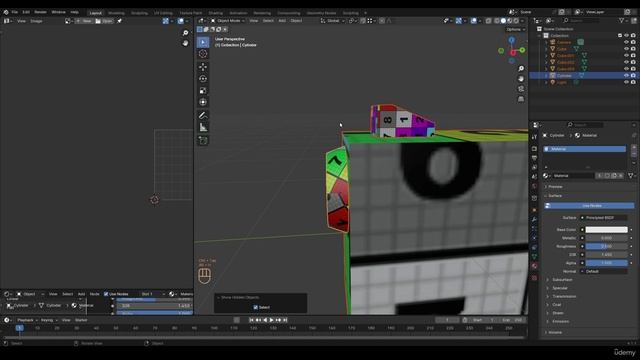Click the viewport zoom magnifier icon
640x360 pixels.
pos(521,69)
